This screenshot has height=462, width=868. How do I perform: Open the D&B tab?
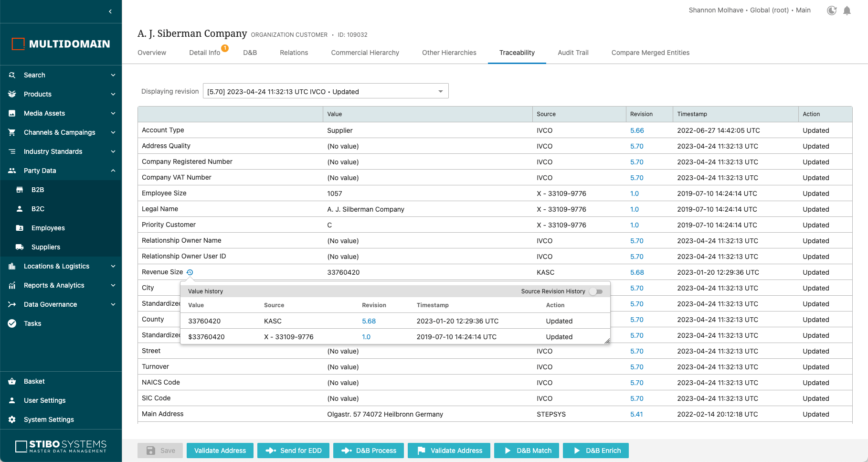pos(250,53)
